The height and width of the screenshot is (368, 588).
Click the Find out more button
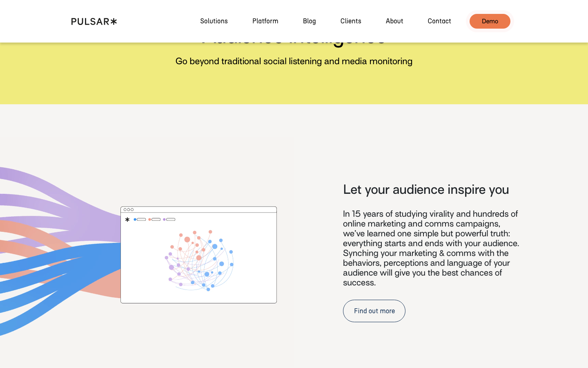[x=374, y=311]
